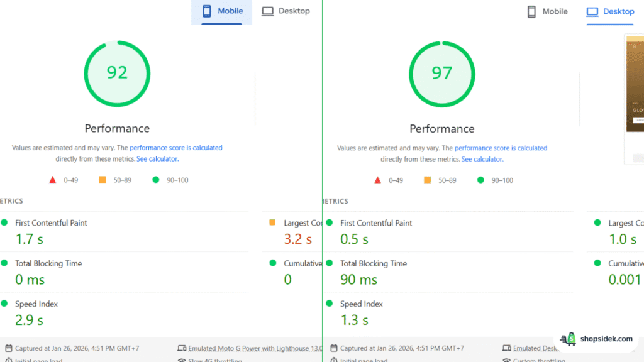Viewport: 644px width, 362px height.
Task: Click the orange square 50–89 legend icon
Action: coord(104,180)
